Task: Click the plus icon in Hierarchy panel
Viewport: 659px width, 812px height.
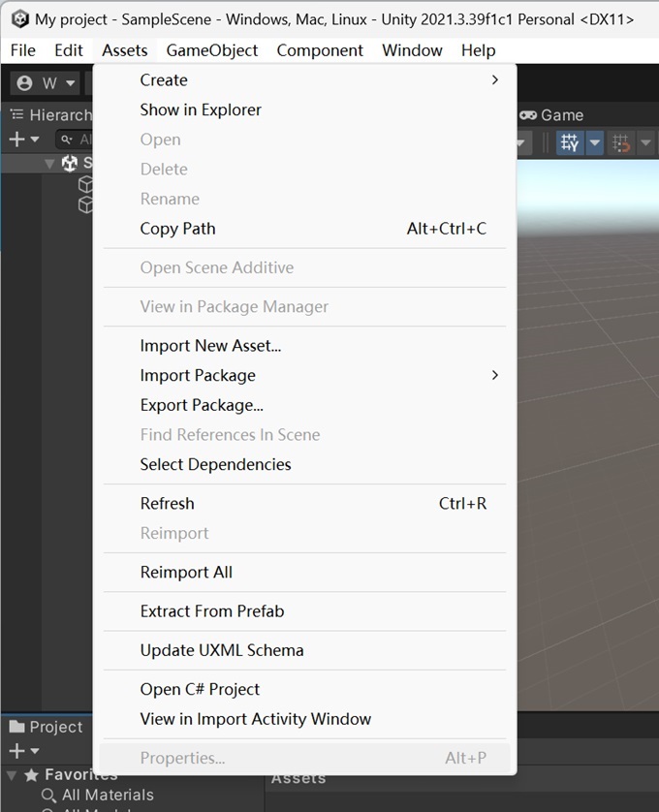Action: [17, 139]
